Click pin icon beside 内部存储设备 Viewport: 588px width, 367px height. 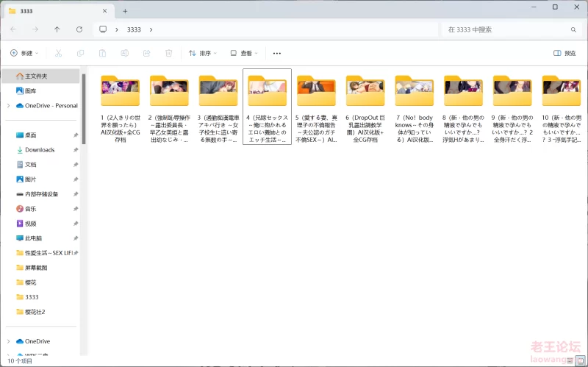click(x=76, y=194)
